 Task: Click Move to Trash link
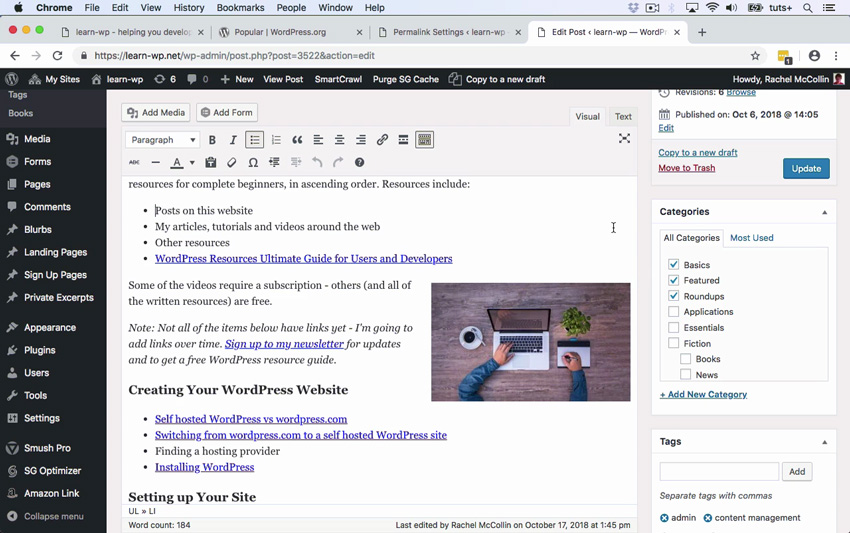coord(686,168)
